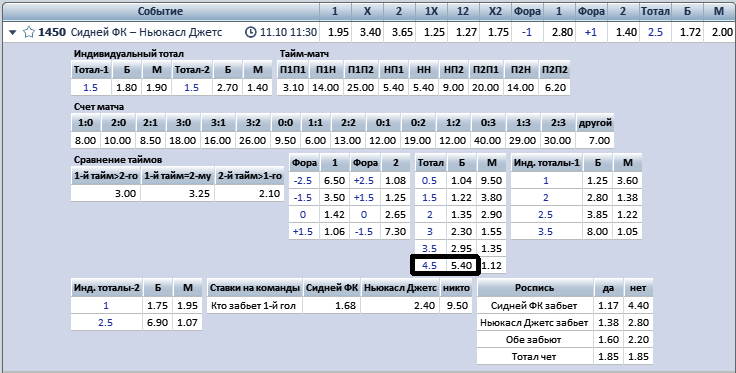736x373 pixels.
Task: Choose 2-й тайм>1-го odds 2.10
Action: click(250, 193)
